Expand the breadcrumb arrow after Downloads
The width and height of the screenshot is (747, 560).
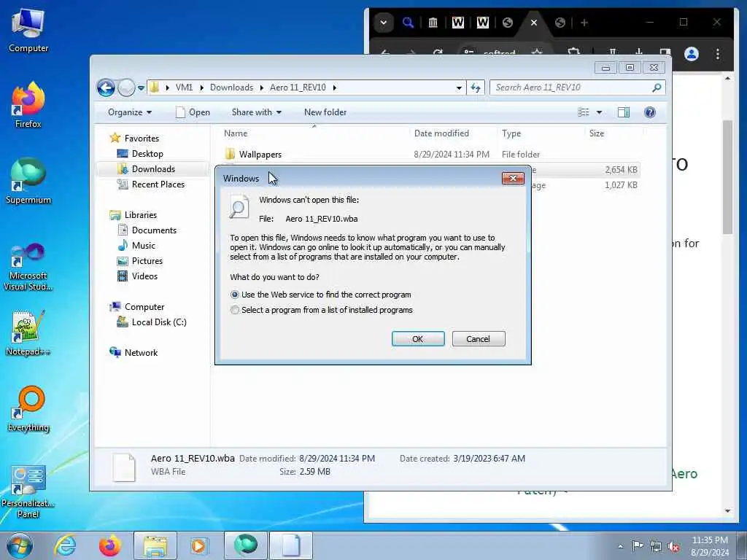tap(262, 87)
